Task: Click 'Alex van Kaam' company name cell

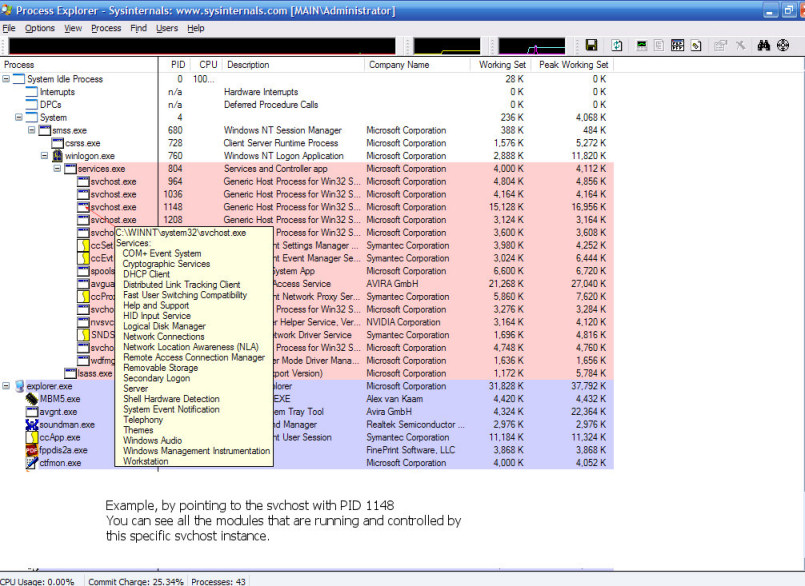Action: pyautogui.click(x=394, y=399)
